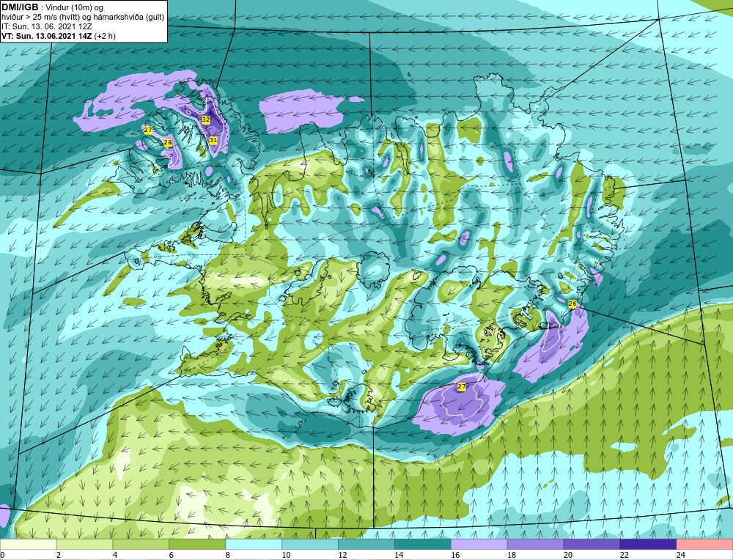
Task: Pick the 8–10 m/s pale cyan swatch
Action: pyautogui.click(x=254, y=545)
